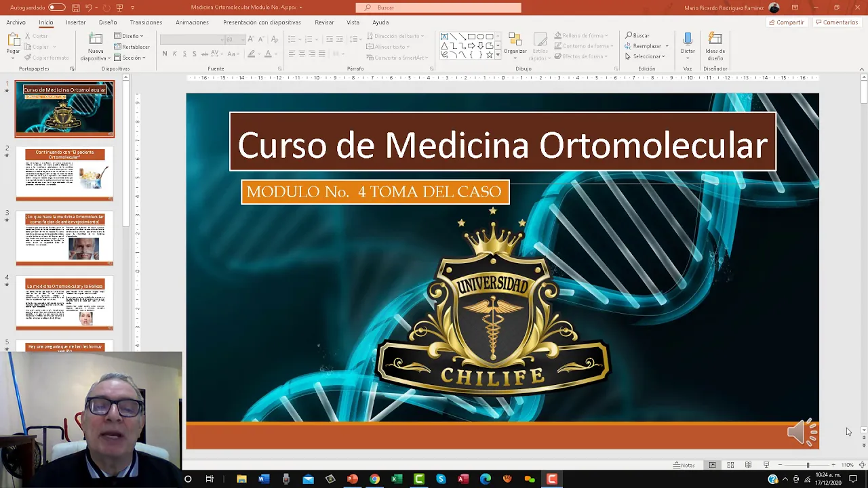Click the font color A swatch
Image resolution: width=868 pixels, height=488 pixels.
point(268,54)
